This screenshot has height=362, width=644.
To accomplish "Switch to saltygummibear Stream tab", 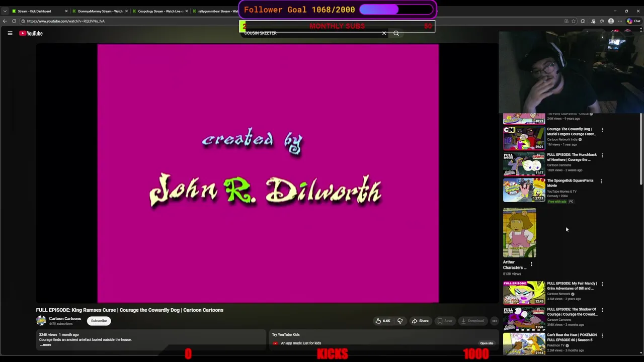I will [215, 11].
